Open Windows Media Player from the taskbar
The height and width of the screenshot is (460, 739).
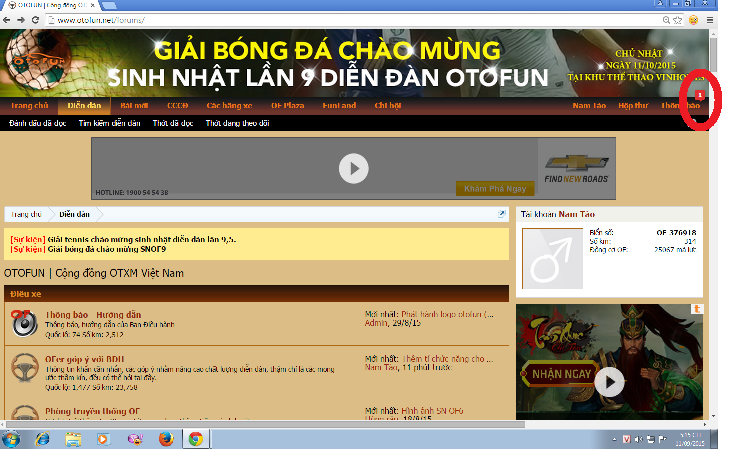(103, 439)
